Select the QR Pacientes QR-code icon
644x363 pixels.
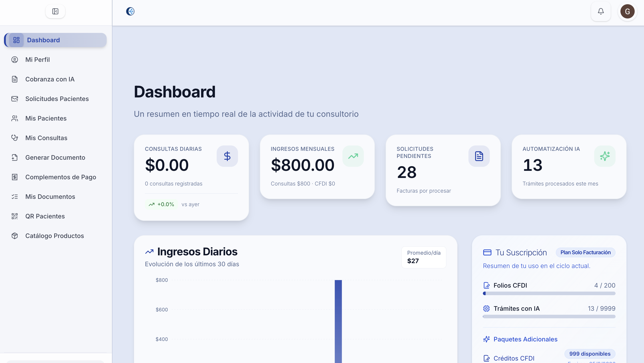click(14, 216)
